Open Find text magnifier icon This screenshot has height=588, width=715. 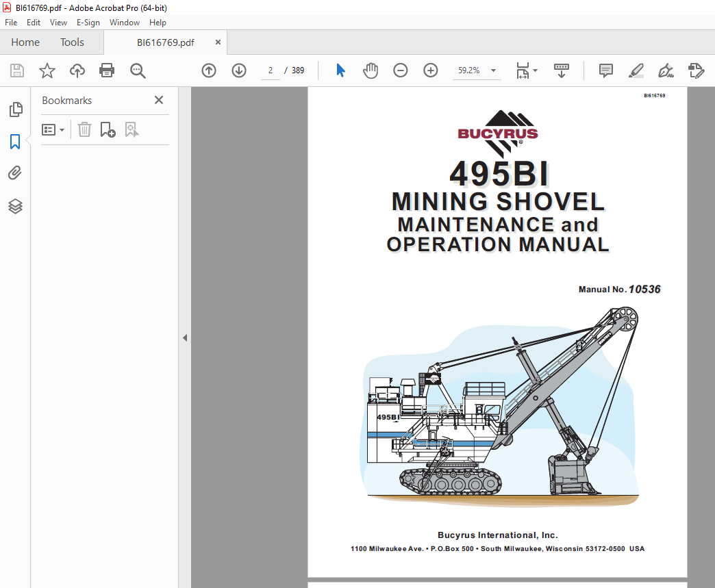pos(138,71)
